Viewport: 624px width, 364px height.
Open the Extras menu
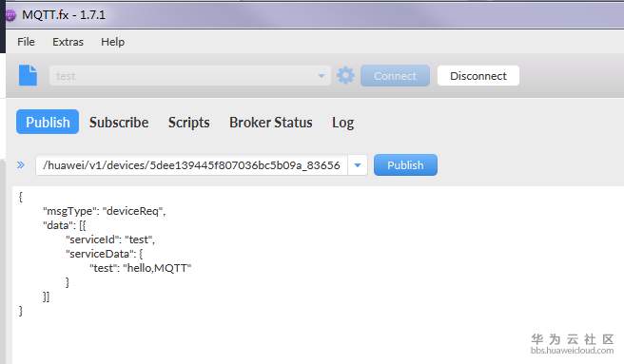68,42
